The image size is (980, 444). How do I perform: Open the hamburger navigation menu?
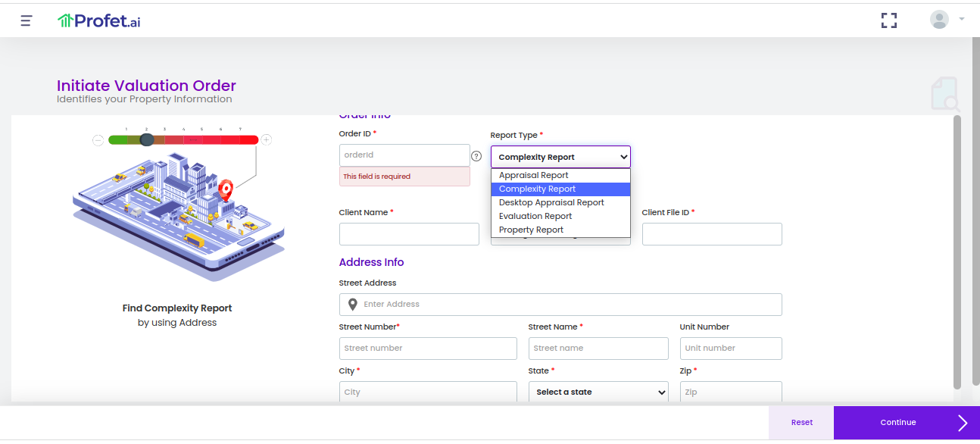[25, 20]
